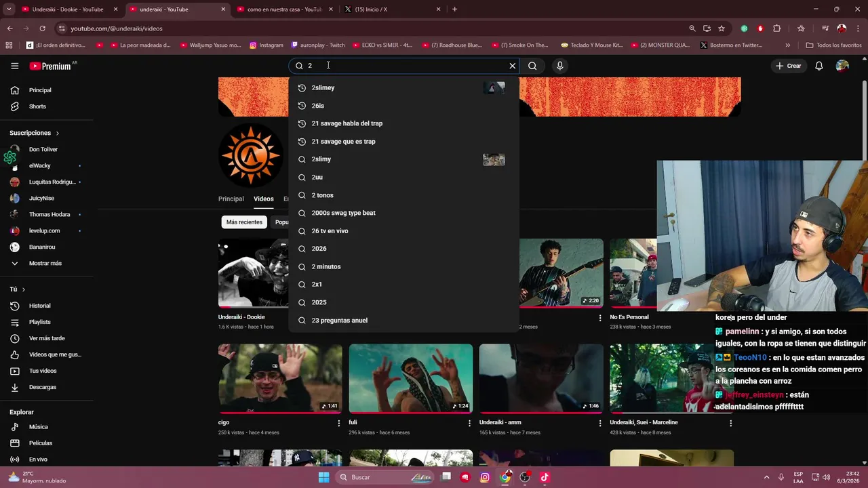Expand Suscripciones section arrow

pos(58,134)
